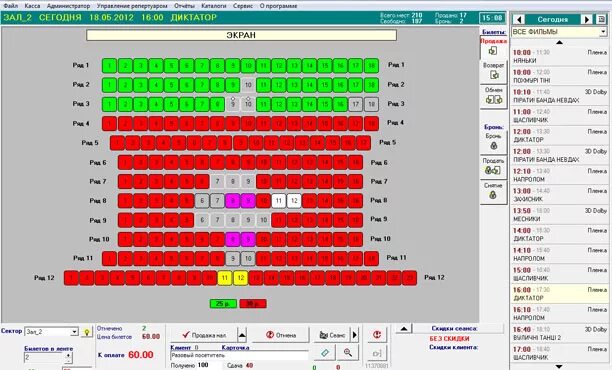Select the Бронь reservation mode

pyautogui.click(x=493, y=142)
